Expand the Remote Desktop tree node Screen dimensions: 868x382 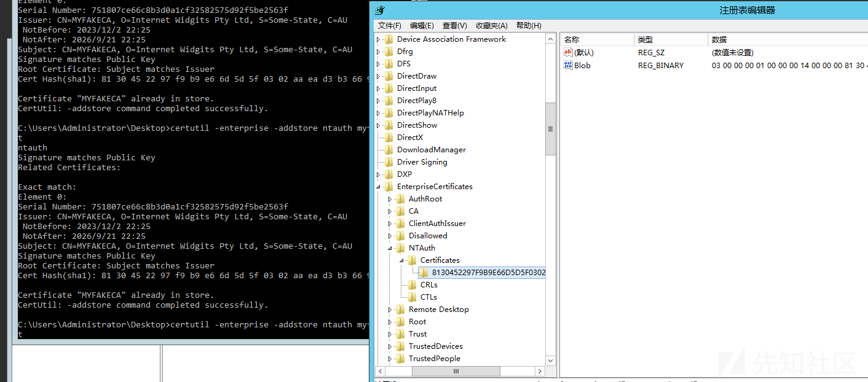coord(390,310)
